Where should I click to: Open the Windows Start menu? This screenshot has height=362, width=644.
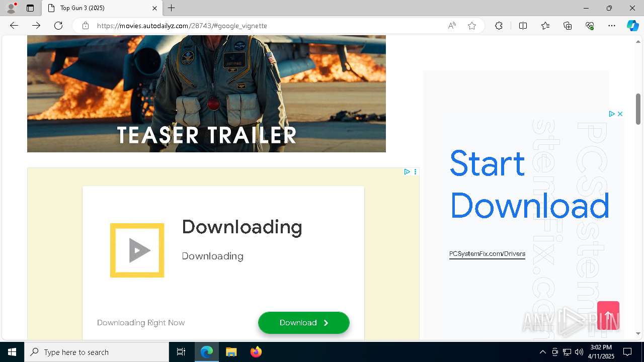[12, 352]
